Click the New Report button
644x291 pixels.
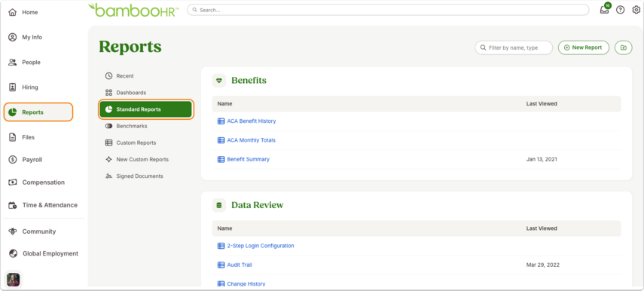point(583,47)
